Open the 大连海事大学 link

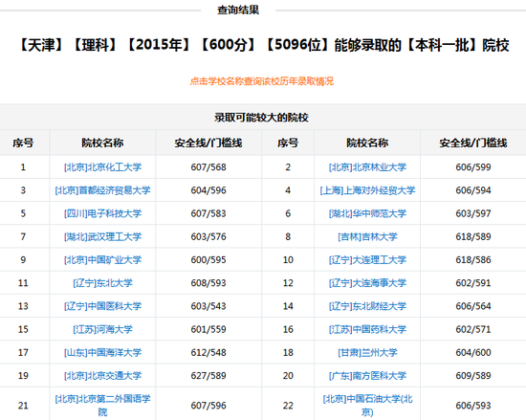(x=367, y=283)
